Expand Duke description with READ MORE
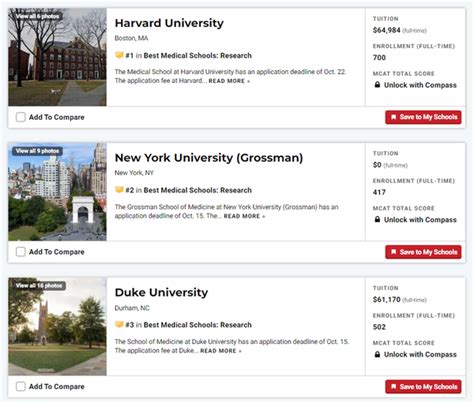Image resolution: width=474 pixels, height=403 pixels. click(221, 351)
